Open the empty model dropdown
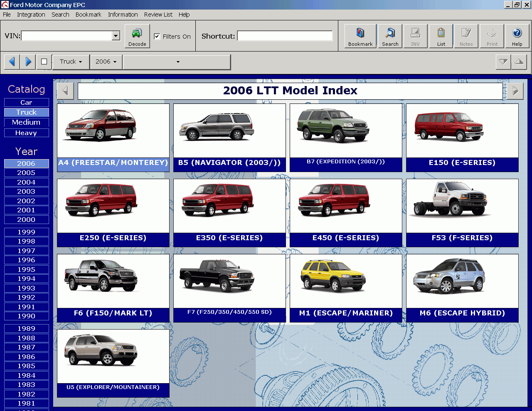This screenshot has width=532, height=411. coord(177,62)
